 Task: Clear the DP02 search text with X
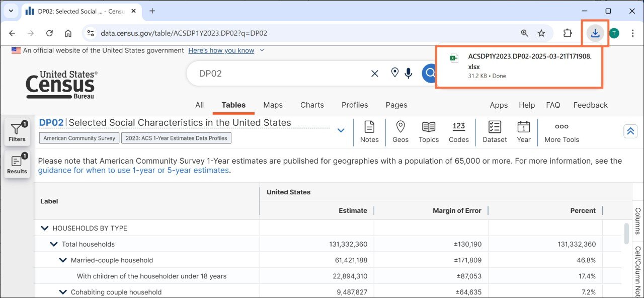tap(374, 73)
